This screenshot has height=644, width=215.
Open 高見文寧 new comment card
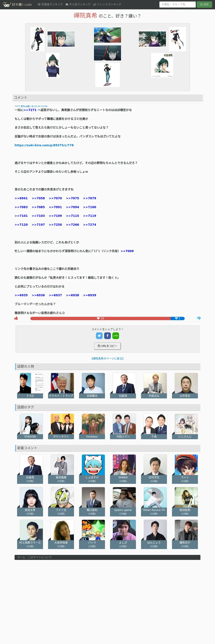[30, 502]
